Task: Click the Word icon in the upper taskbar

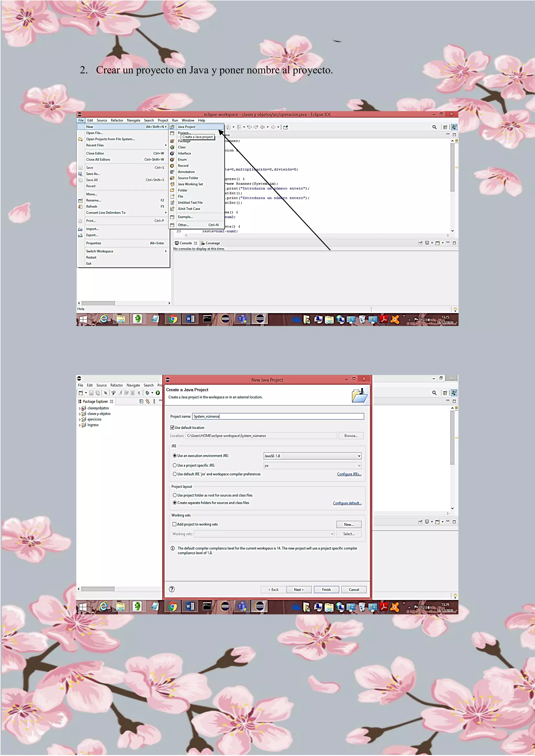Action: [190, 319]
